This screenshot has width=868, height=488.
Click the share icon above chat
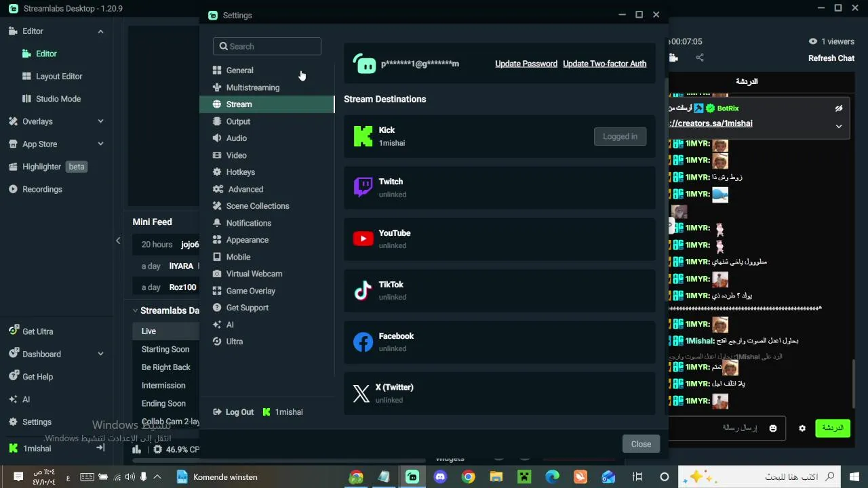pos(700,58)
